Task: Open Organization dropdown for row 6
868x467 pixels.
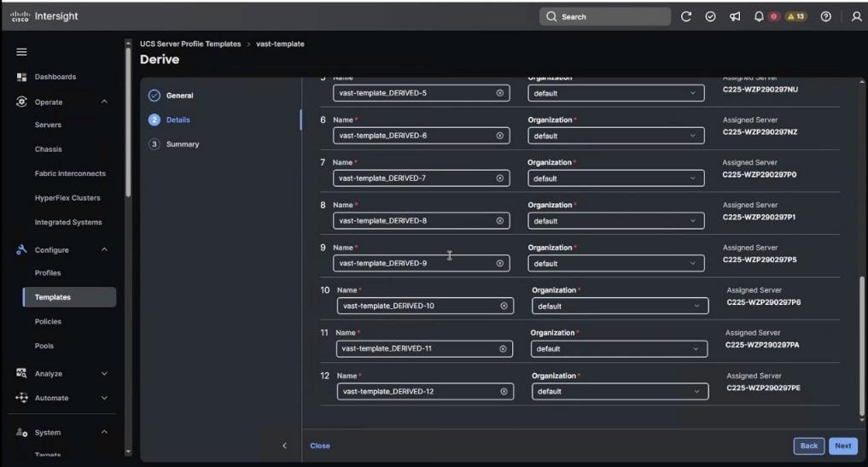Action: click(616, 136)
